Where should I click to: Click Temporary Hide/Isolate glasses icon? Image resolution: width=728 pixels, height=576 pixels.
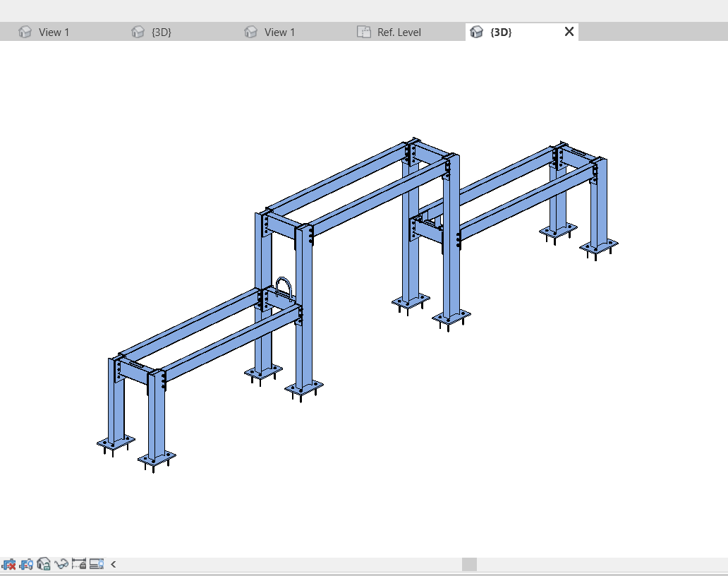click(61, 564)
